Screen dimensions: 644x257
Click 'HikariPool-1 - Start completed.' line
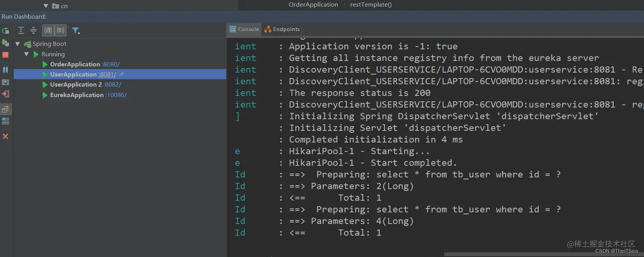pyautogui.click(x=373, y=163)
